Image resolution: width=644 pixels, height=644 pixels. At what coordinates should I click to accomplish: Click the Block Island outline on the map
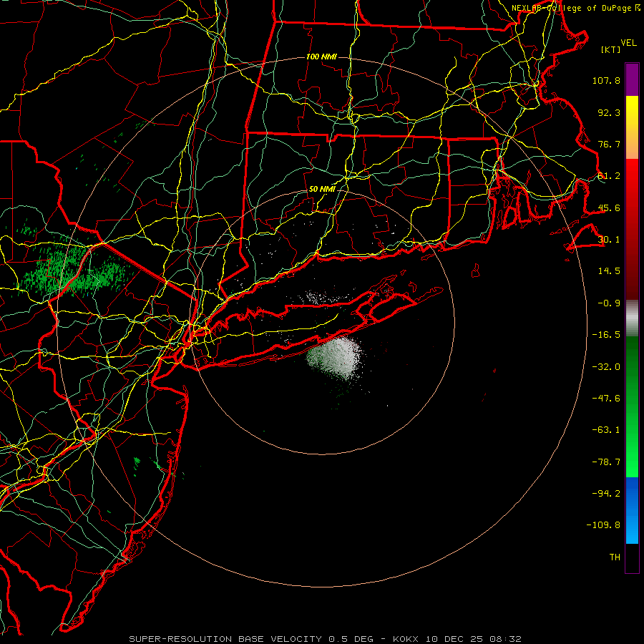tap(476, 270)
